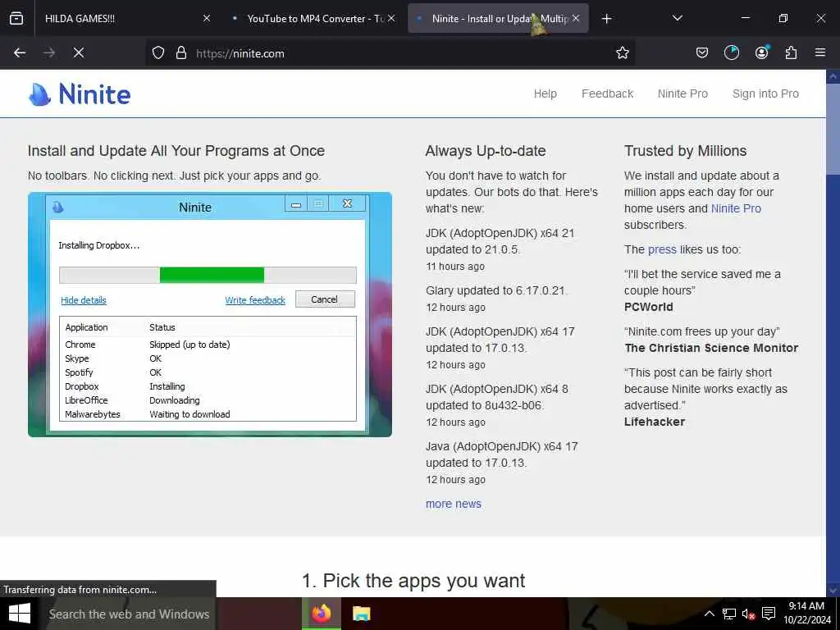Show hidden system tray icons

click(x=709, y=614)
